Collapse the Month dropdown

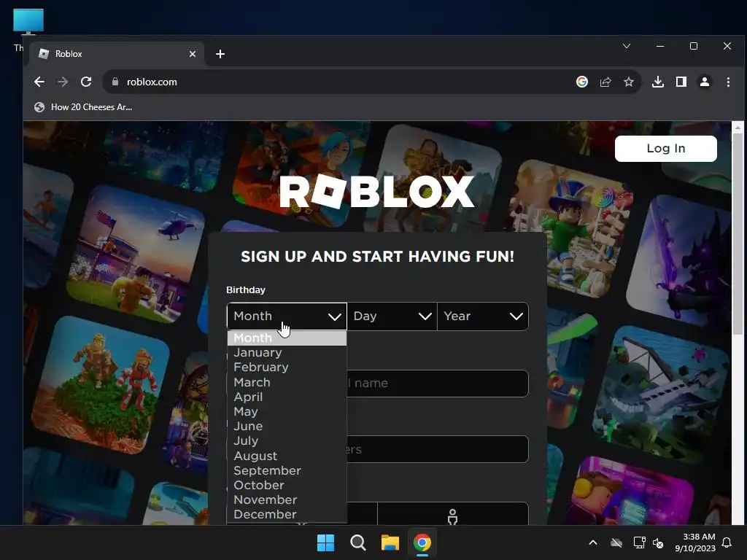point(287,316)
